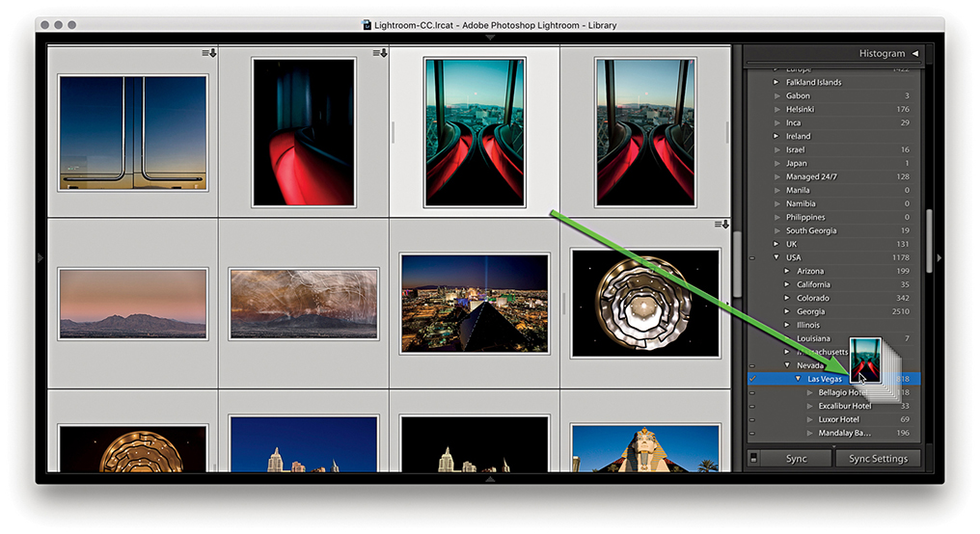Collapse the Histogram panel with its triangle

(x=915, y=54)
